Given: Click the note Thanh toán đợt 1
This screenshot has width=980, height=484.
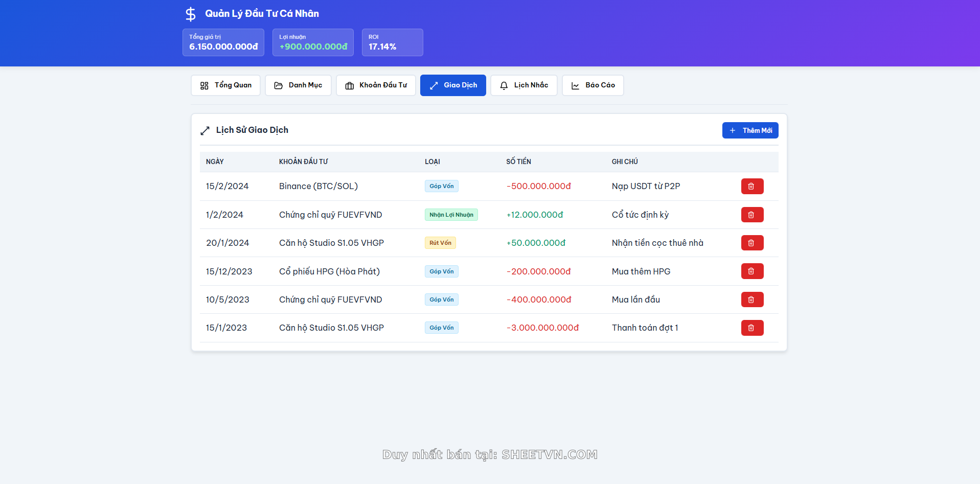Looking at the screenshot, I should [x=645, y=328].
